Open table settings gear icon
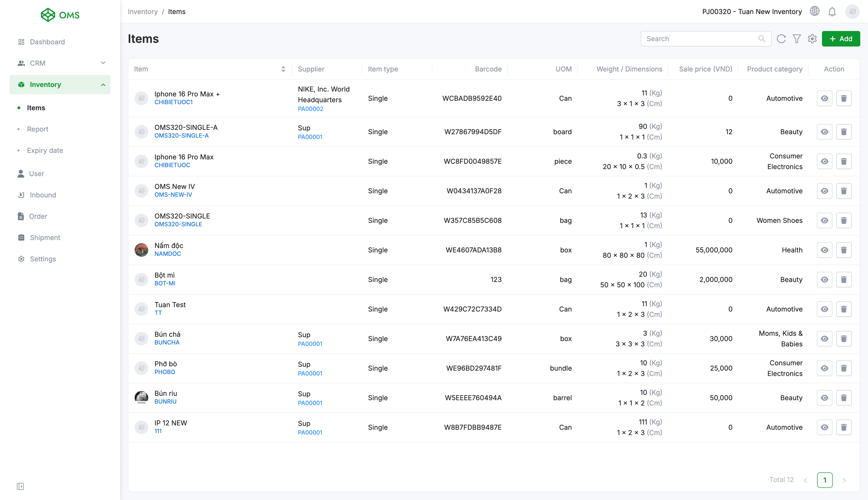This screenshot has width=868, height=500. [x=812, y=39]
